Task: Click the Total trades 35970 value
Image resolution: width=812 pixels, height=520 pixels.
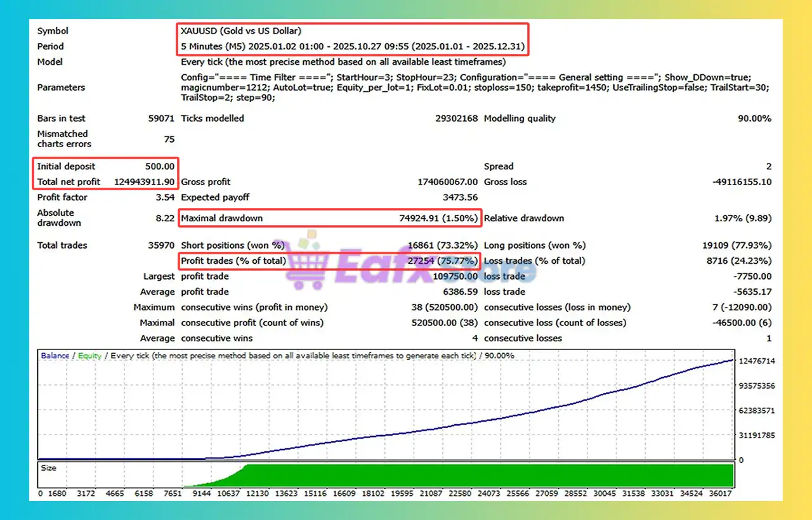Action: (160, 245)
